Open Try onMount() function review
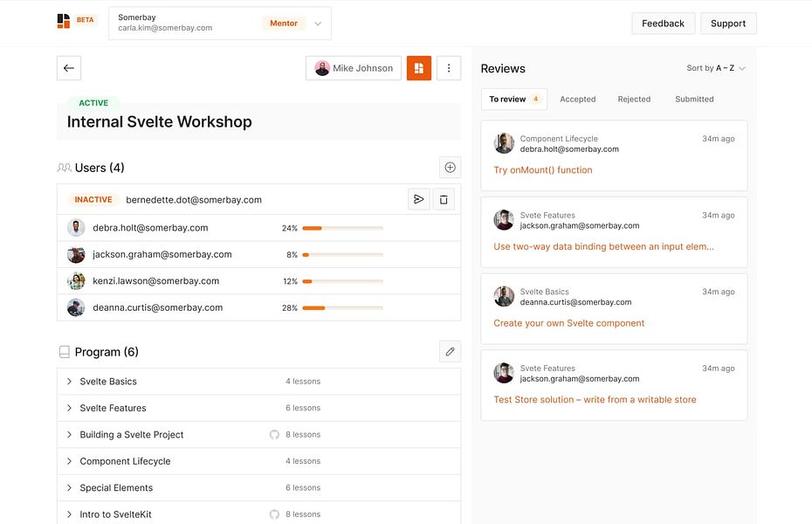The image size is (812, 524). point(543,169)
